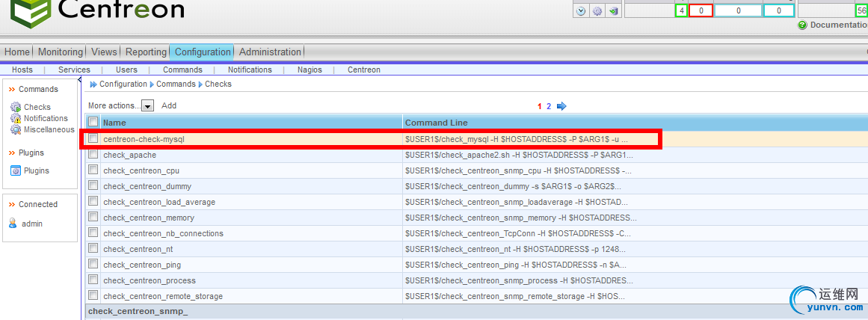Click Commands in the breadcrumb
The width and height of the screenshot is (868, 320).
click(176, 84)
